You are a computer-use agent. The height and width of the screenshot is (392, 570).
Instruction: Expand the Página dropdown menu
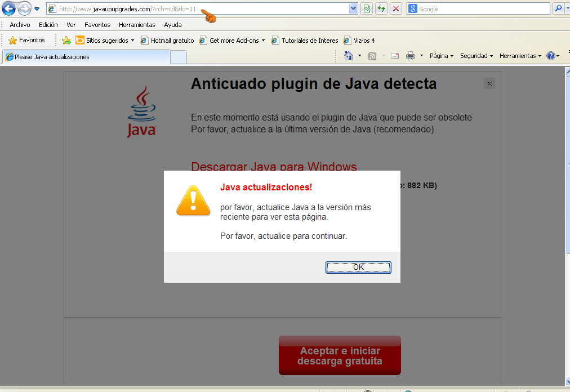441,56
